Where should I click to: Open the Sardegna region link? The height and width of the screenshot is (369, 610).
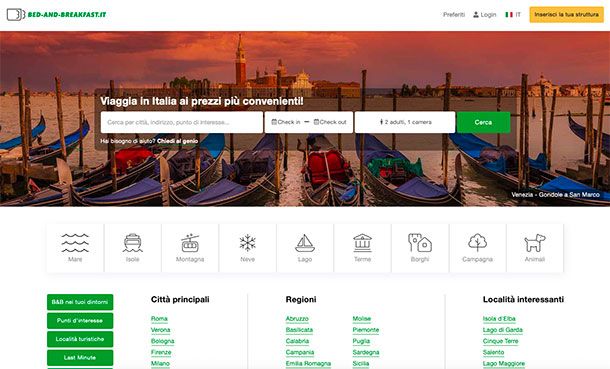click(x=366, y=353)
